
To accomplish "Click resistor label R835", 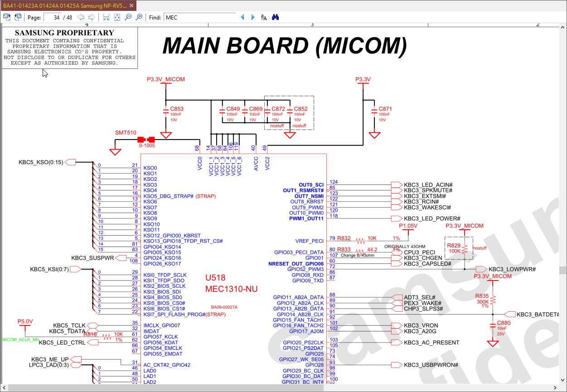I will point(482,296).
